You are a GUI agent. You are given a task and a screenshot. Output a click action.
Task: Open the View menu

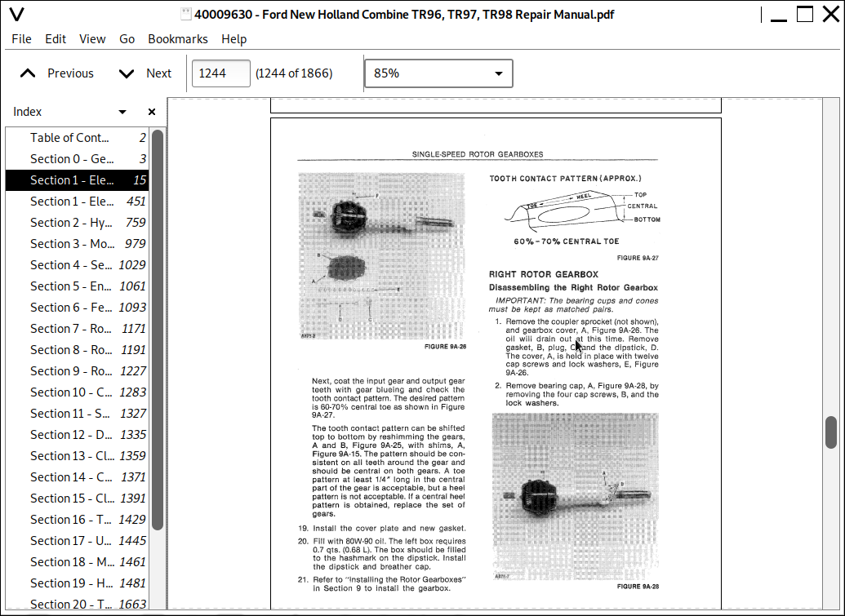tap(92, 39)
